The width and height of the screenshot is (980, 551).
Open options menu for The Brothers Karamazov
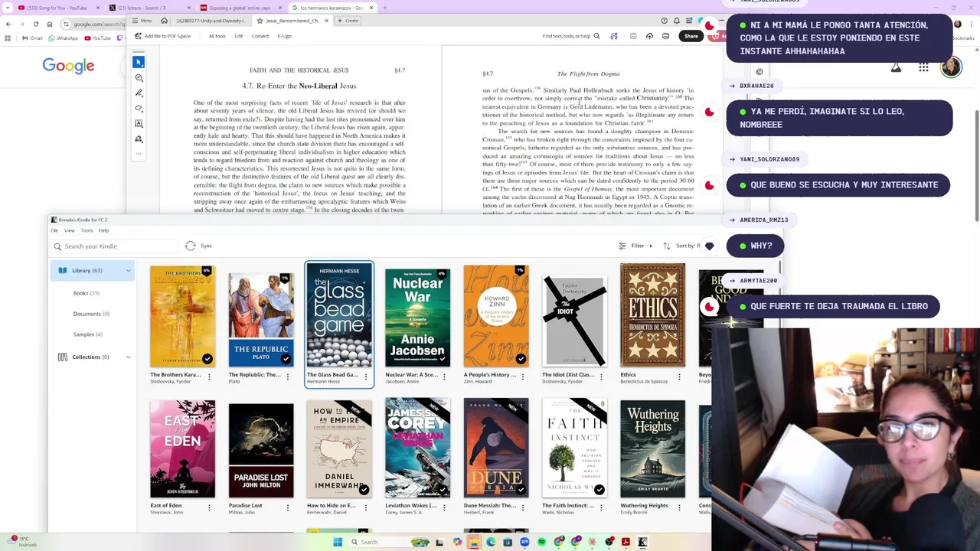209,377
